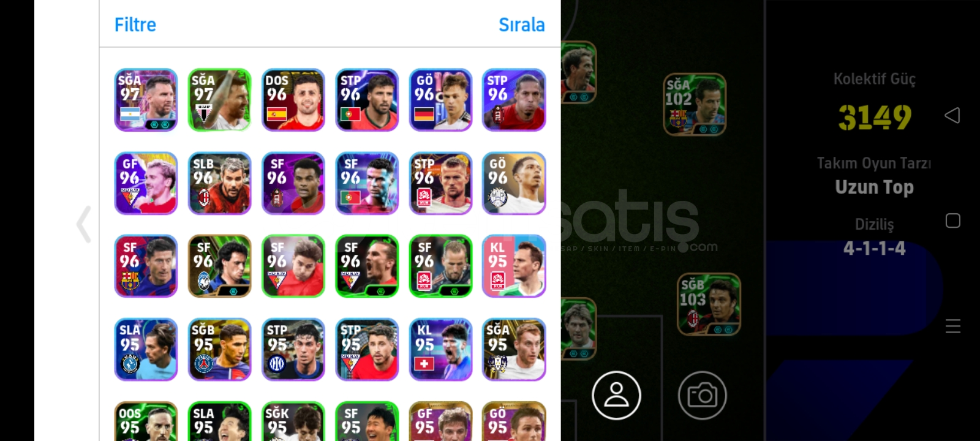Change the 4-1-1-4 formation setting

tap(874, 248)
